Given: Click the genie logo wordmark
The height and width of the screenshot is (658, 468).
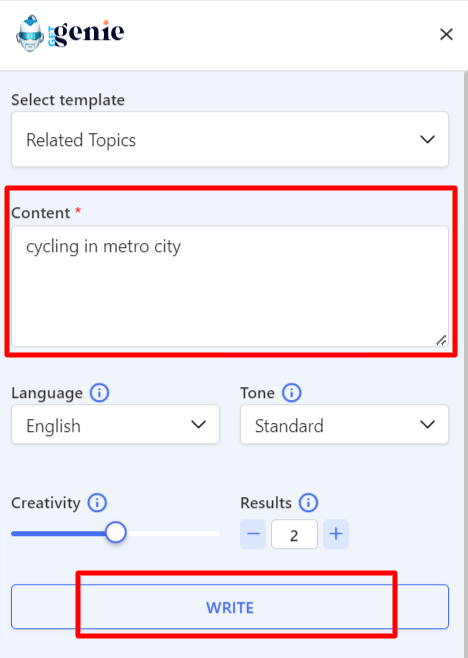Looking at the screenshot, I should 86,33.
